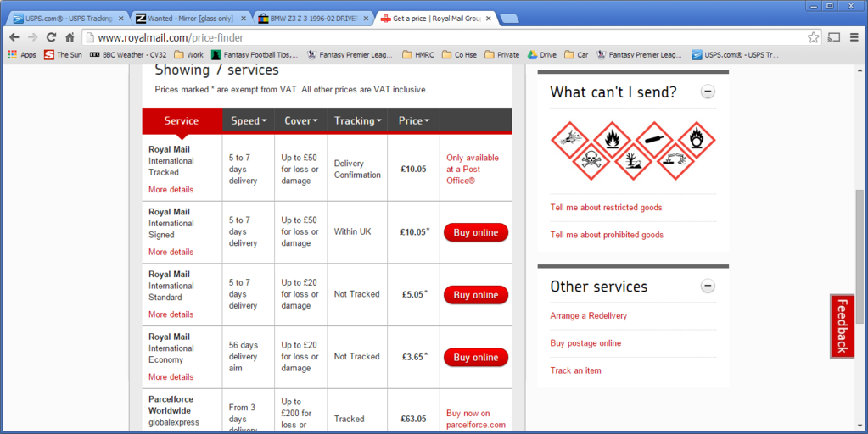This screenshot has width=868, height=434.
Task: Open a new browser tab
Action: (509, 19)
